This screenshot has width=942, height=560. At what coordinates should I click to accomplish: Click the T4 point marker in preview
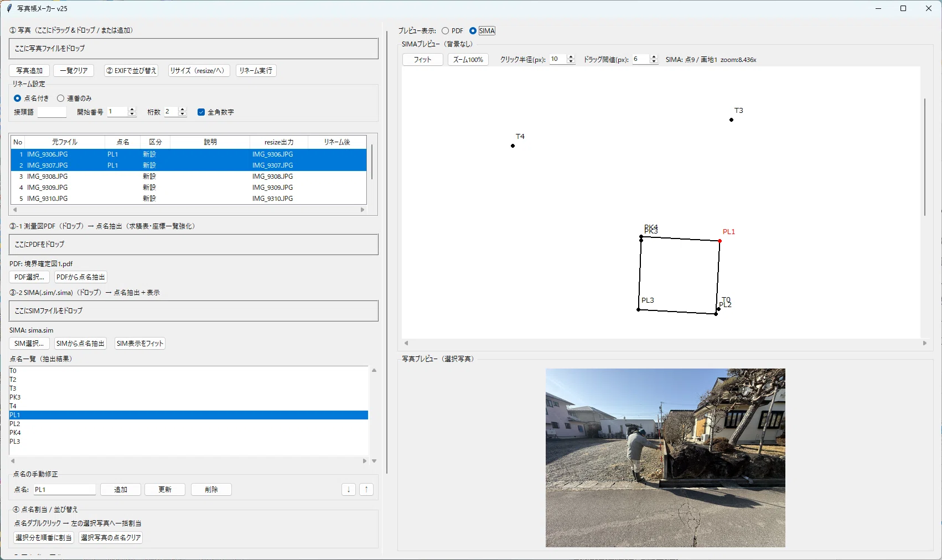[x=513, y=146]
